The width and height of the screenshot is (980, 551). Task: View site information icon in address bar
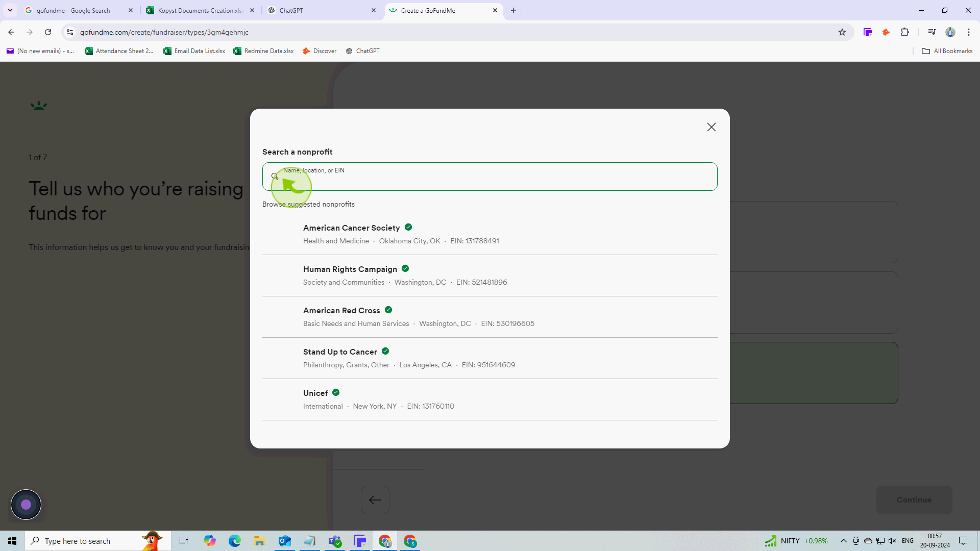point(70,32)
